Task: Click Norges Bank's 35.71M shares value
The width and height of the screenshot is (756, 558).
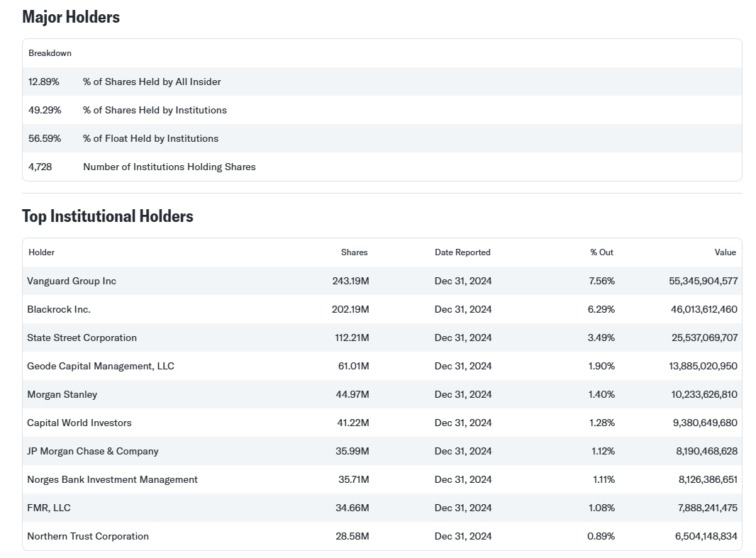Action: pos(354,479)
